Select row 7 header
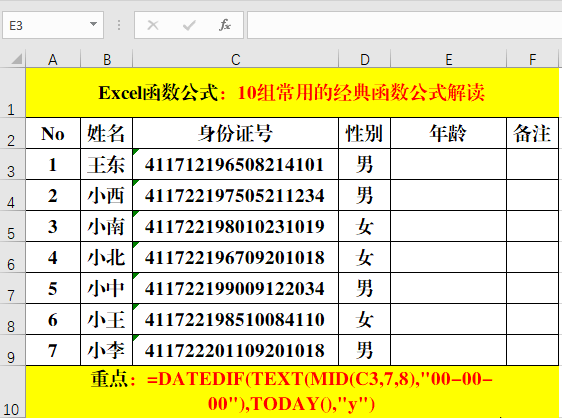 click(x=13, y=288)
